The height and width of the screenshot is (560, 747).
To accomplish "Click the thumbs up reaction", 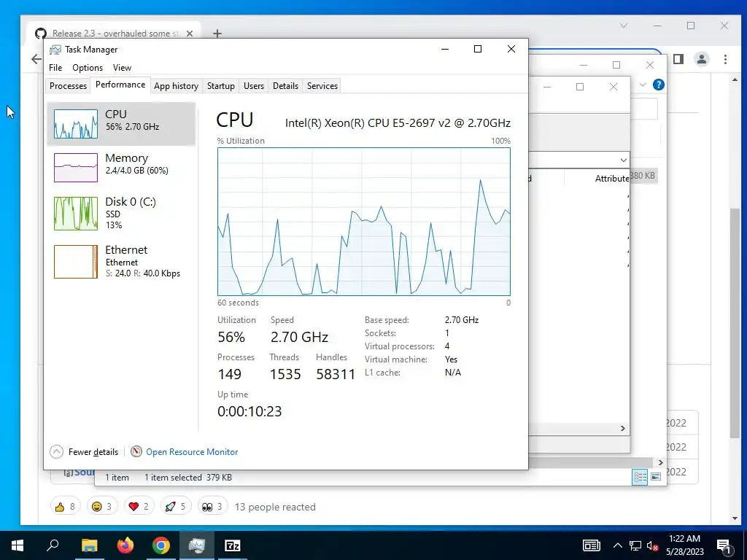I will [65, 507].
